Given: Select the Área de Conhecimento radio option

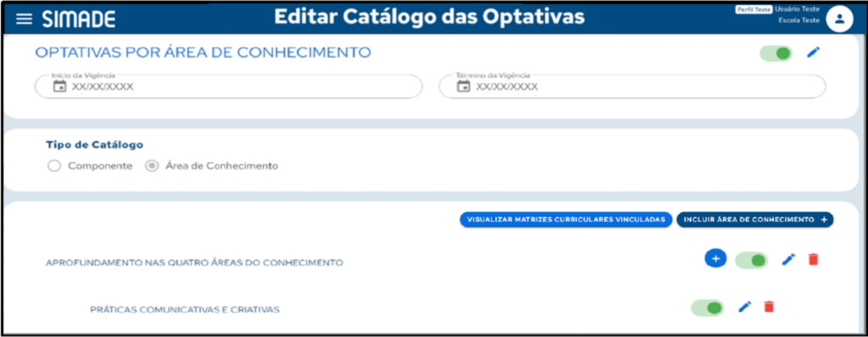Looking at the screenshot, I should coord(152,166).
